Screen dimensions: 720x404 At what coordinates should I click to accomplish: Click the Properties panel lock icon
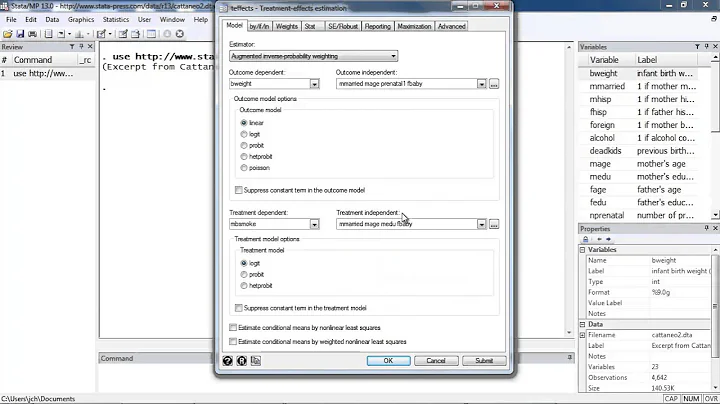click(x=585, y=239)
